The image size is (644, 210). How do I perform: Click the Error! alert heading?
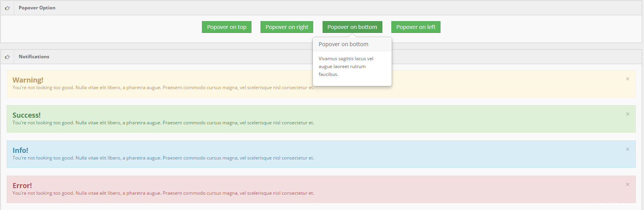point(22,185)
